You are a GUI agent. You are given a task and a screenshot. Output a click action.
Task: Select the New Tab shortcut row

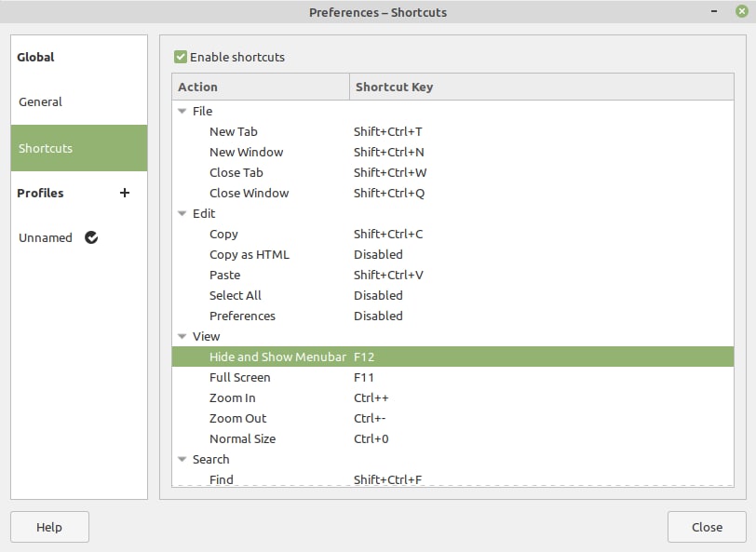pyautogui.click(x=234, y=131)
